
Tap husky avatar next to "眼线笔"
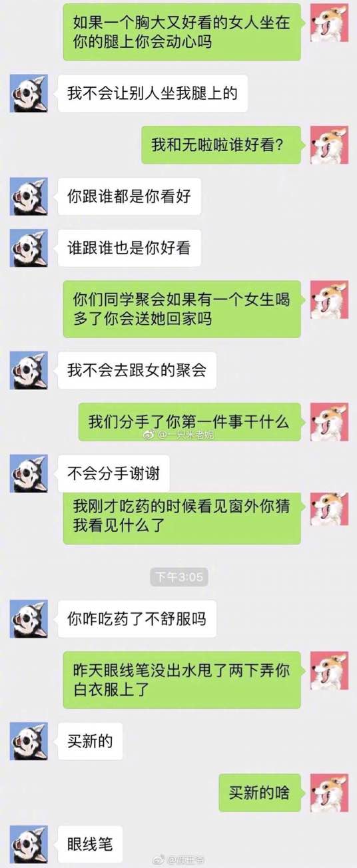pos(29,845)
